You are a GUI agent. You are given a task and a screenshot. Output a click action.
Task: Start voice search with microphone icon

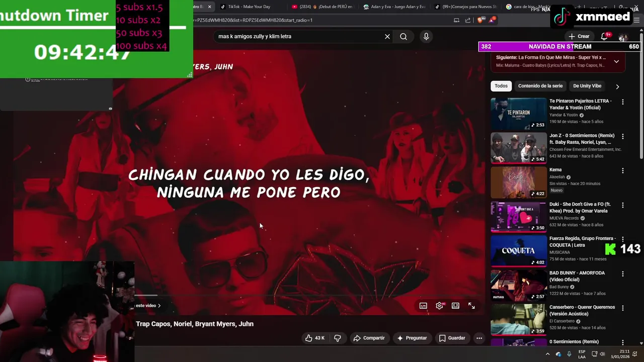pyautogui.click(x=426, y=36)
